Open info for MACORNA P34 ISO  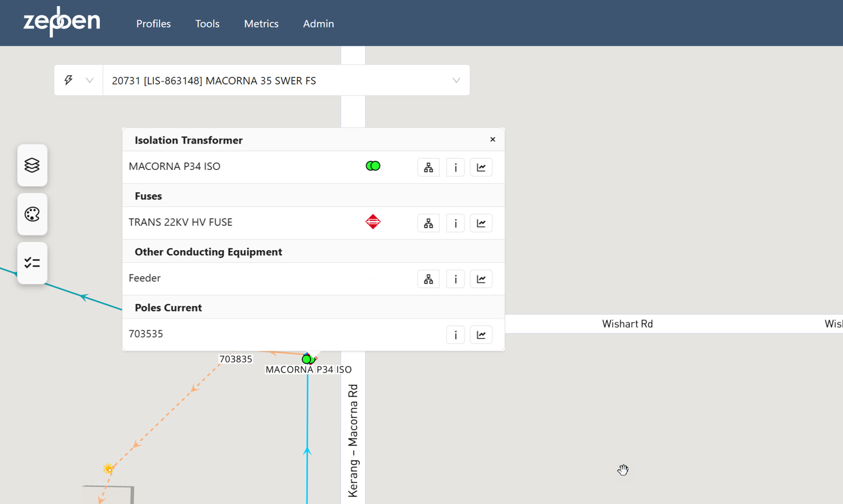tap(455, 167)
